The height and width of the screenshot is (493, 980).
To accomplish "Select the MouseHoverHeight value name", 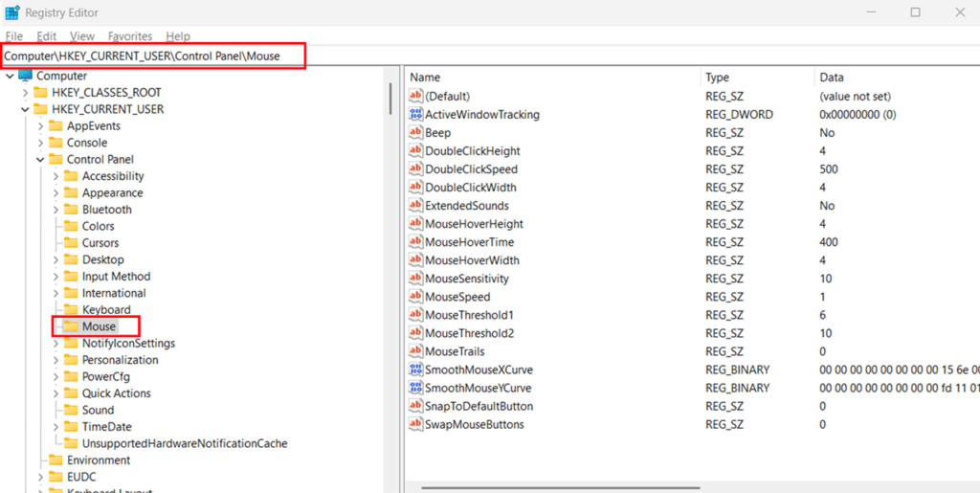I will 474,224.
